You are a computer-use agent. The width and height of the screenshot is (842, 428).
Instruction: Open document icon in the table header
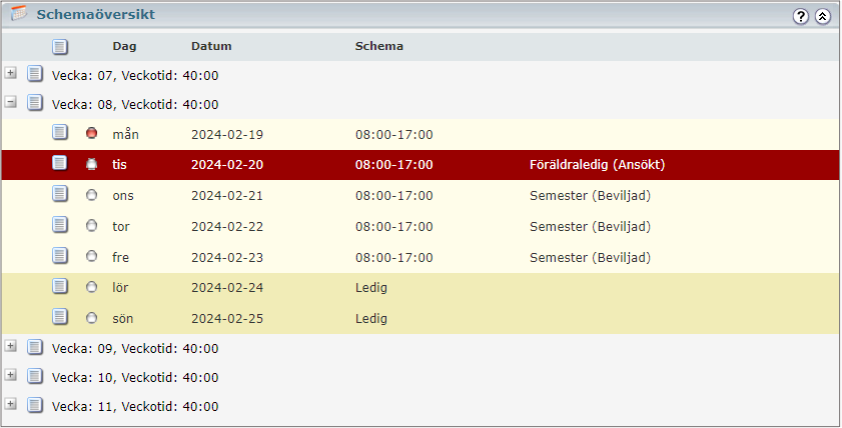pos(60,47)
